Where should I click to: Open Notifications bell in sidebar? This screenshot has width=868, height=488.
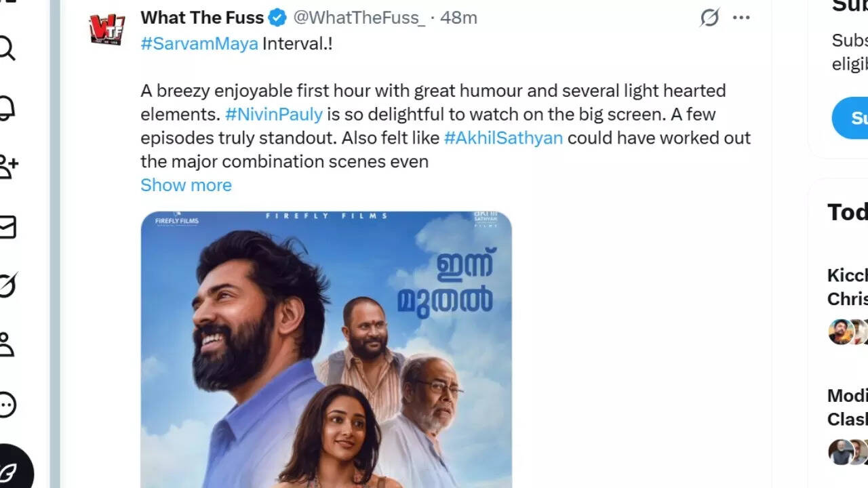tap(7, 107)
